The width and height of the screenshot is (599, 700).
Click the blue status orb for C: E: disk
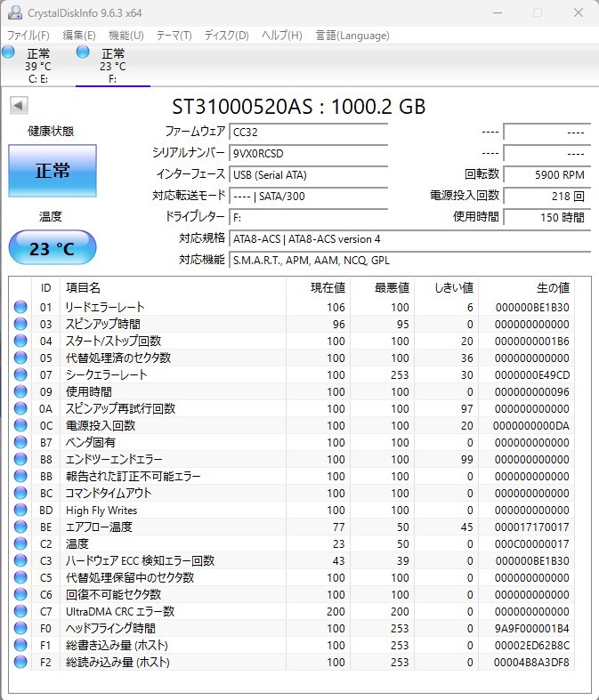click(x=8, y=52)
